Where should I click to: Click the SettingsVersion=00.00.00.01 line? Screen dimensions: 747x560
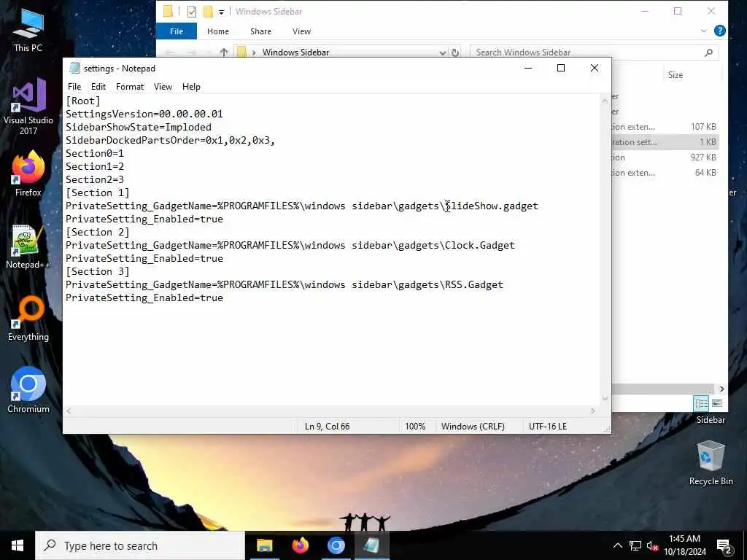click(x=144, y=114)
